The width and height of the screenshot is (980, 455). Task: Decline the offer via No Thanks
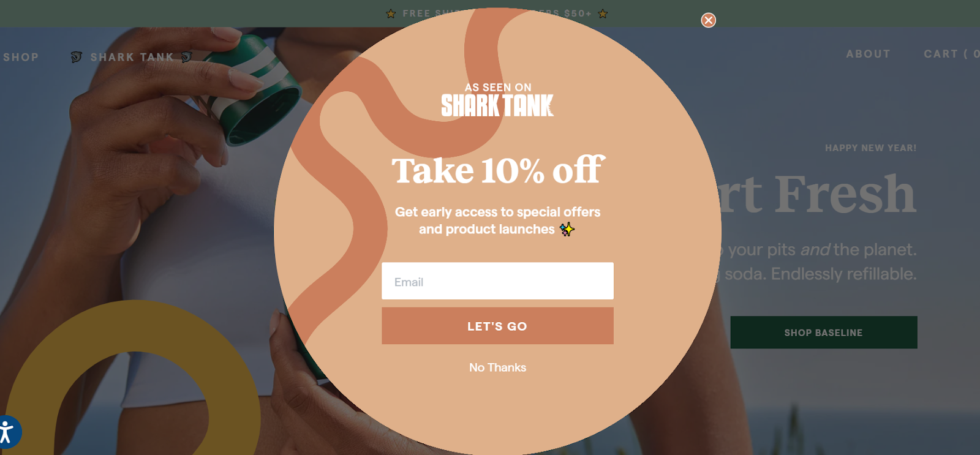tap(497, 367)
